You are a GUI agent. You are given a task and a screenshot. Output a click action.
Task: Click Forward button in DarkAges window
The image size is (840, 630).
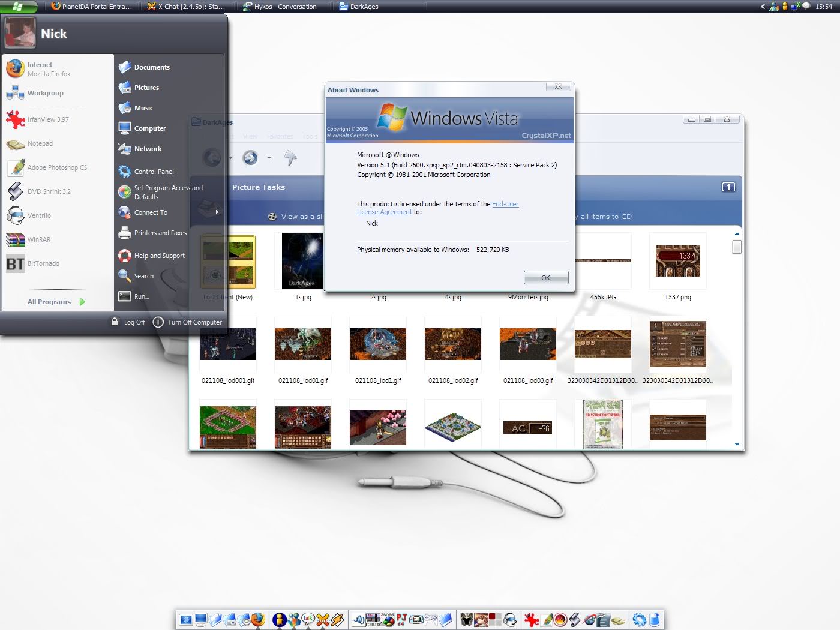(x=250, y=158)
